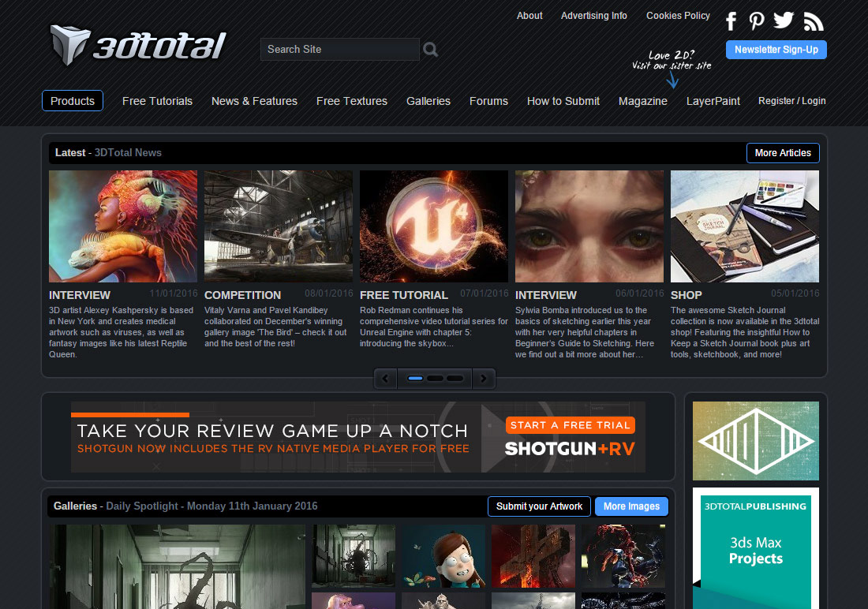868x609 pixels.
Task: Visit the LayerPaint sister site
Action: [713, 101]
